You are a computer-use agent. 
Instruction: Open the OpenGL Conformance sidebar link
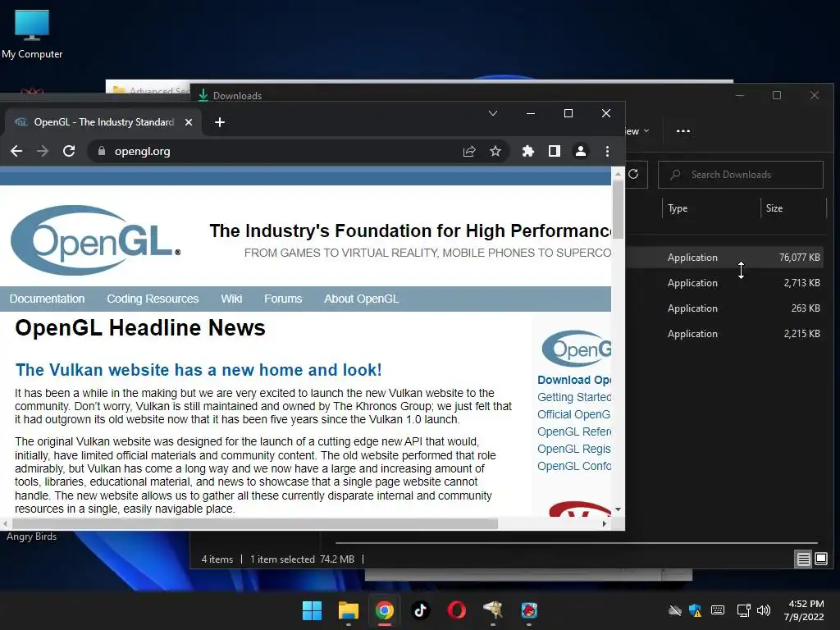pyautogui.click(x=574, y=466)
